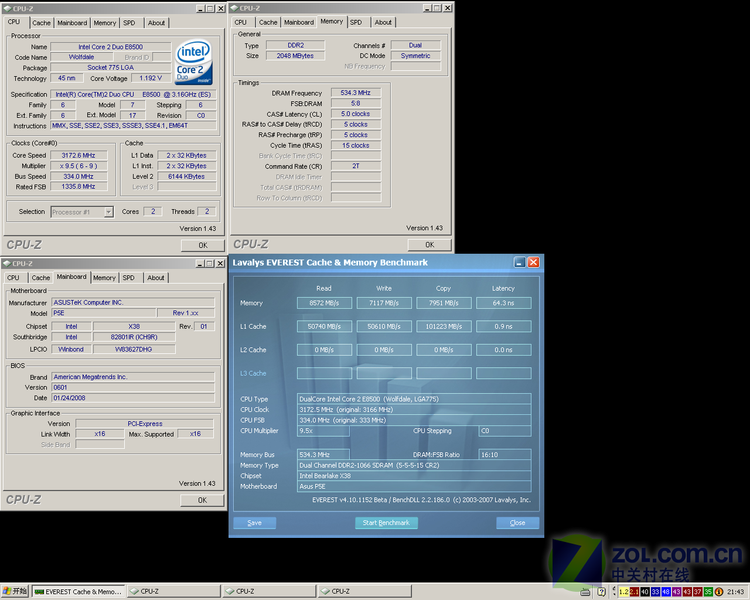
Task: Click the Code Name Wolfdale value
Action: coord(81,57)
